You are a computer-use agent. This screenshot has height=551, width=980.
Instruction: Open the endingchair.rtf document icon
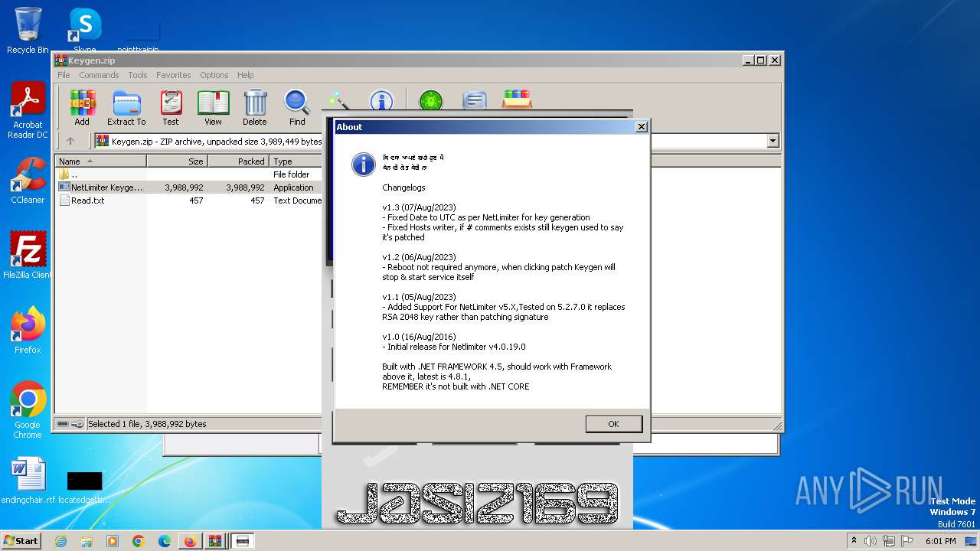coord(28,481)
